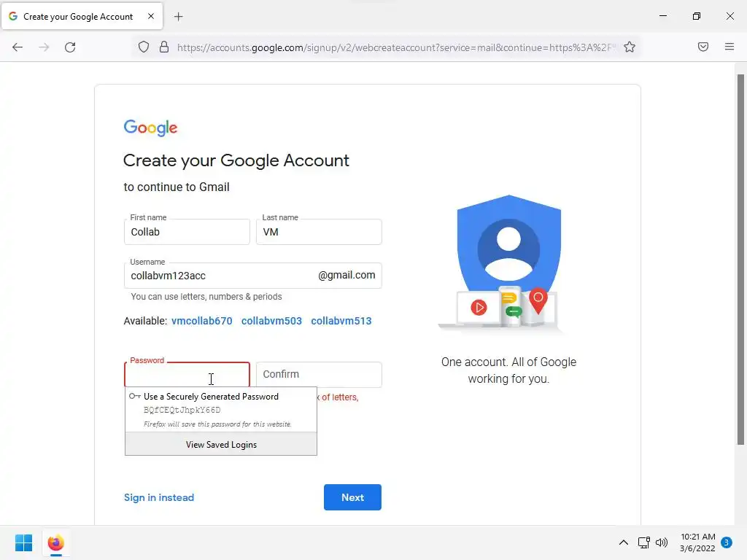Click View Saved Logins

coord(221,444)
